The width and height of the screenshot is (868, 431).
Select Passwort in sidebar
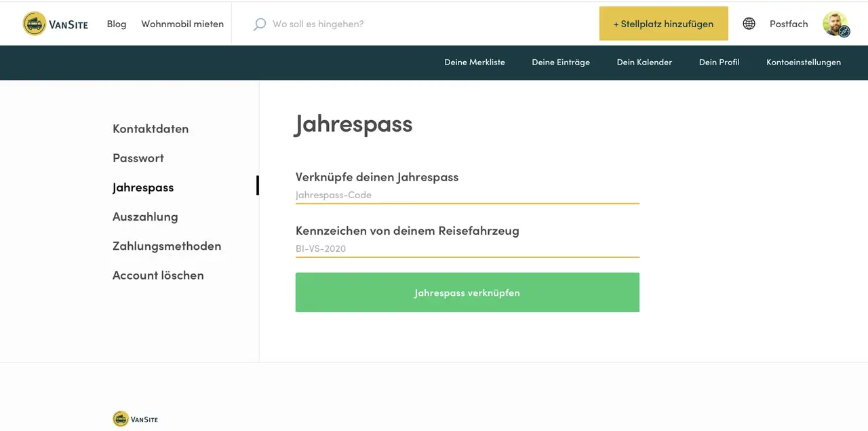click(138, 158)
